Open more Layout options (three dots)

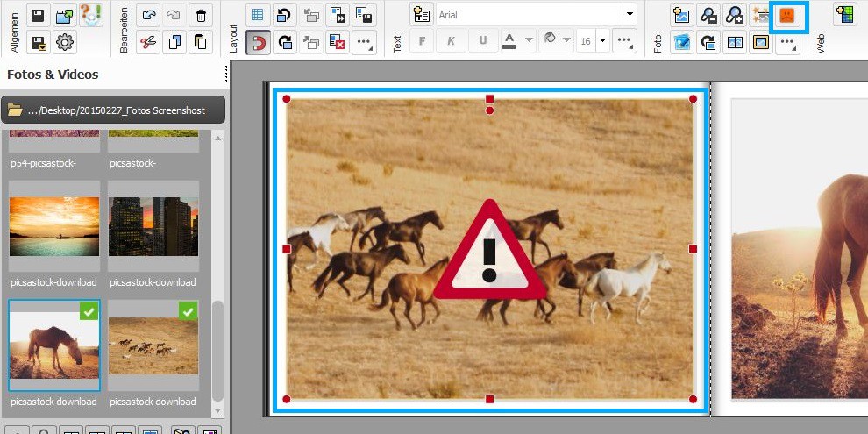click(x=365, y=41)
